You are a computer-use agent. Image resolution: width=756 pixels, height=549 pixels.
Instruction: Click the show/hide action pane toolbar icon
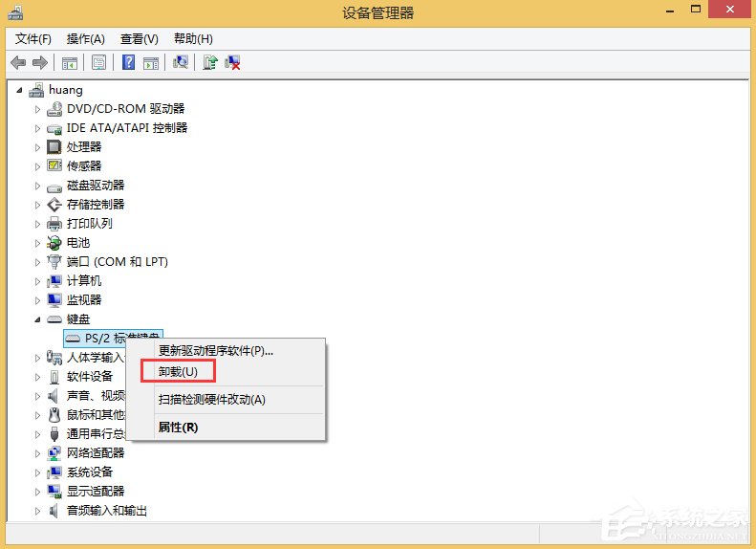[151, 63]
